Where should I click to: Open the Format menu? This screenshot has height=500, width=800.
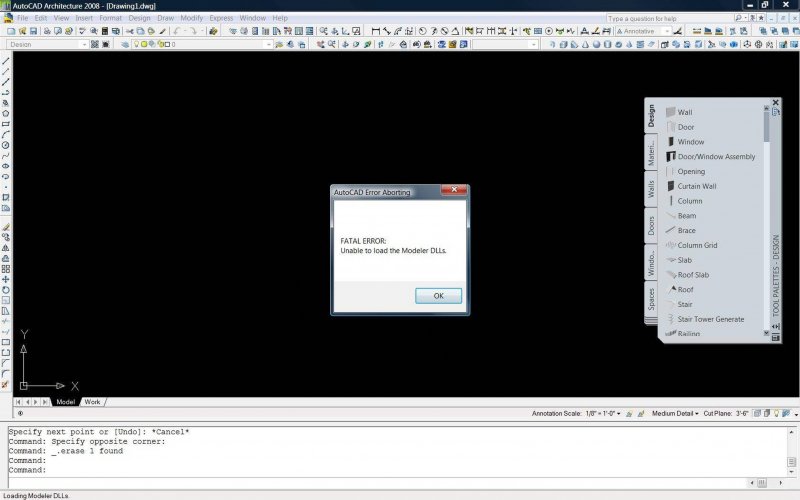point(111,18)
